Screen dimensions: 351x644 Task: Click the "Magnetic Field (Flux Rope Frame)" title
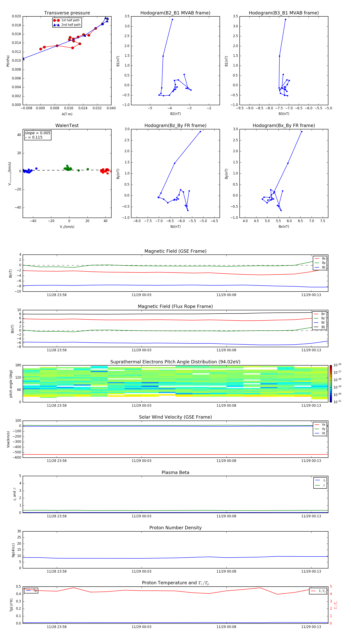tap(175, 307)
